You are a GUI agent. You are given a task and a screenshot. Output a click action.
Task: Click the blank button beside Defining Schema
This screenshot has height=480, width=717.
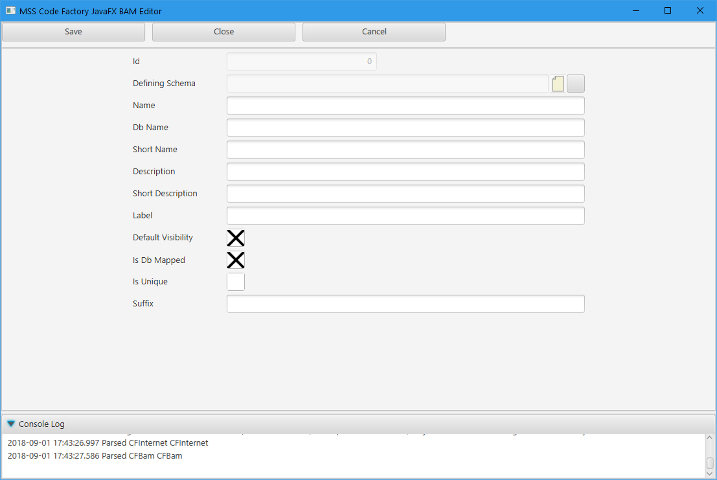click(x=576, y=84)
